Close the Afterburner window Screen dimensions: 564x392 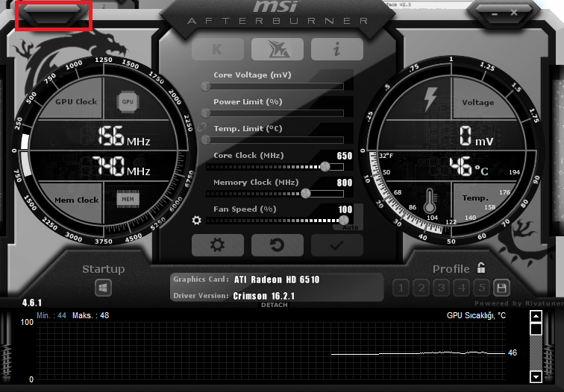514,13
